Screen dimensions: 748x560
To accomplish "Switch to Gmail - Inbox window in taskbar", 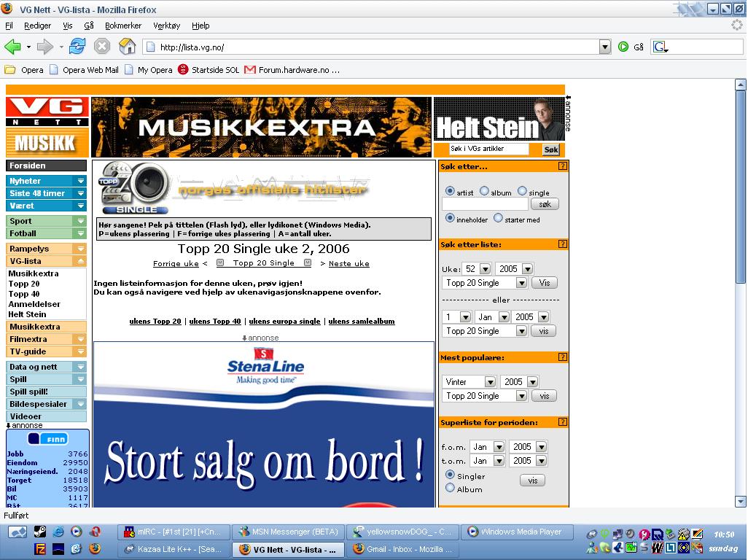I will coord(404,549).
